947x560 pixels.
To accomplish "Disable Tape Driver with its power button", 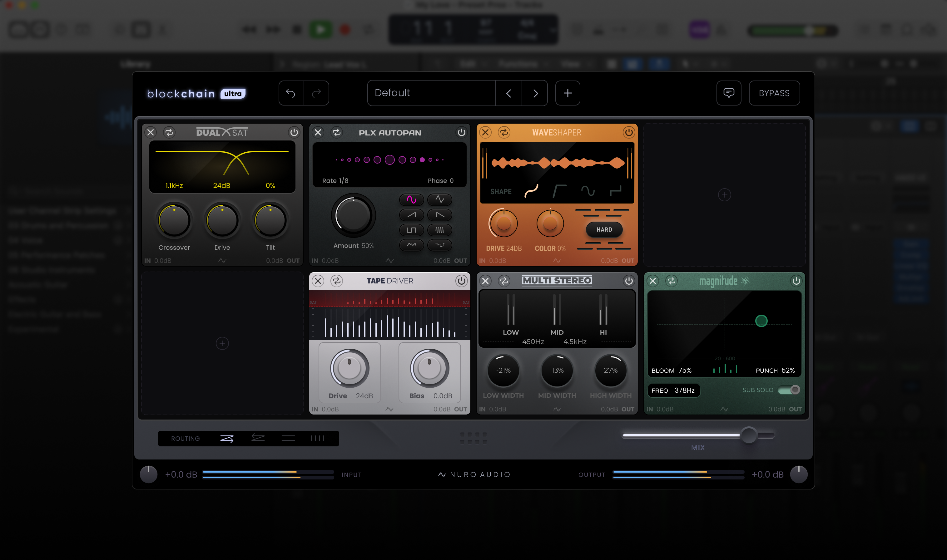I will point(461,281).
